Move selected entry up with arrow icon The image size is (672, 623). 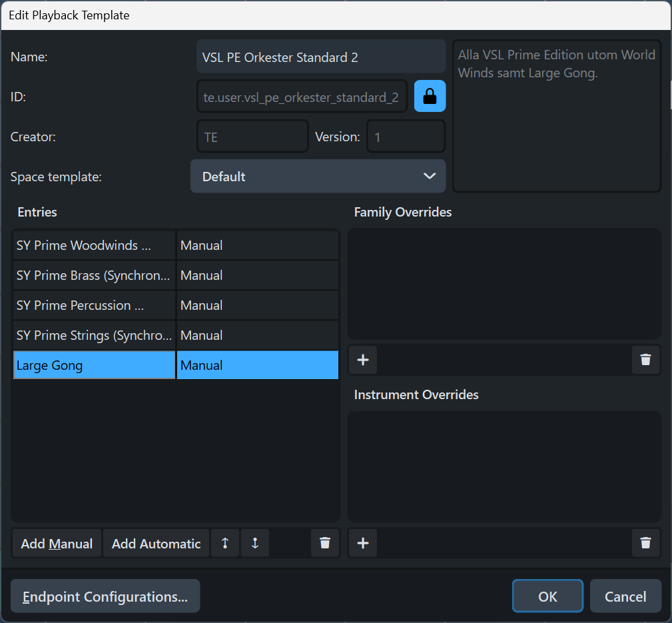click(225, 543)
